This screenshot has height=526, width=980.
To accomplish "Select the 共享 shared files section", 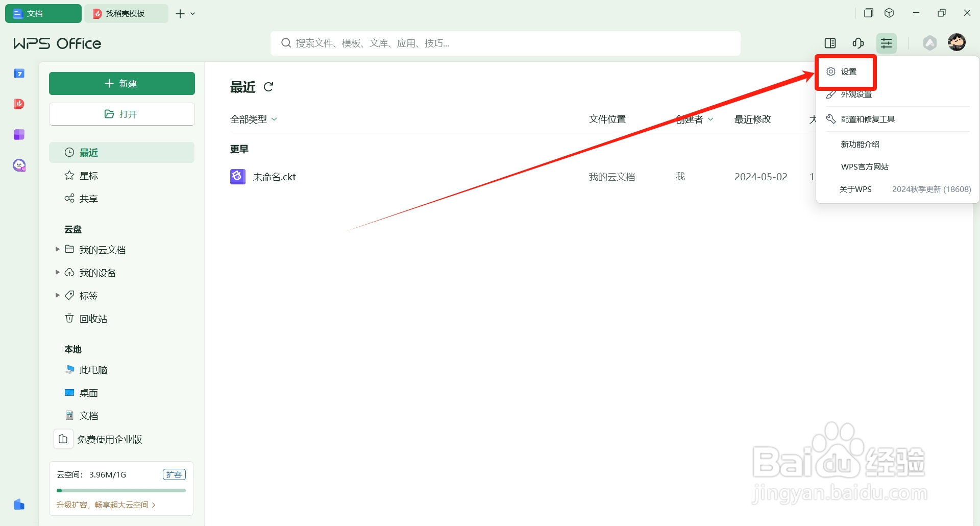I will pos(89,199).
